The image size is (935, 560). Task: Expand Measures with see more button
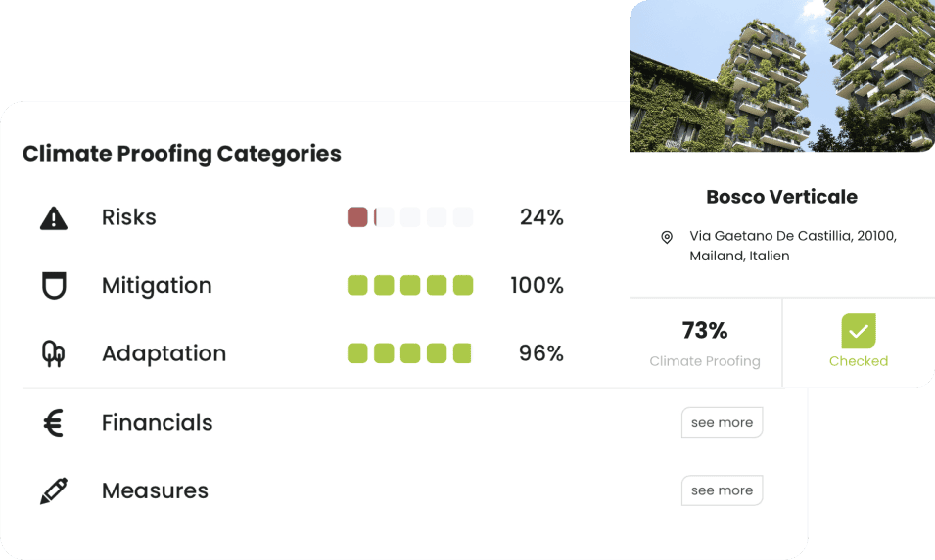pyautogui.click(x=723, y=490)
